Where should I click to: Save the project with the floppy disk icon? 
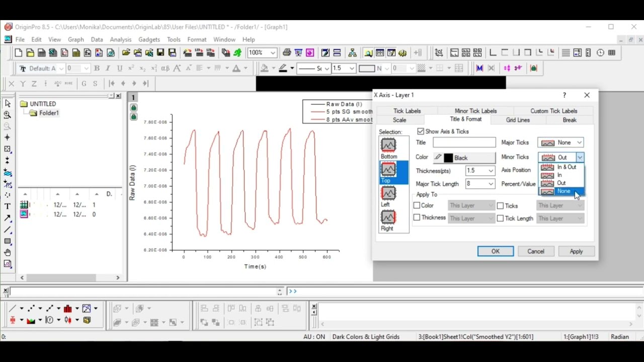160,53
